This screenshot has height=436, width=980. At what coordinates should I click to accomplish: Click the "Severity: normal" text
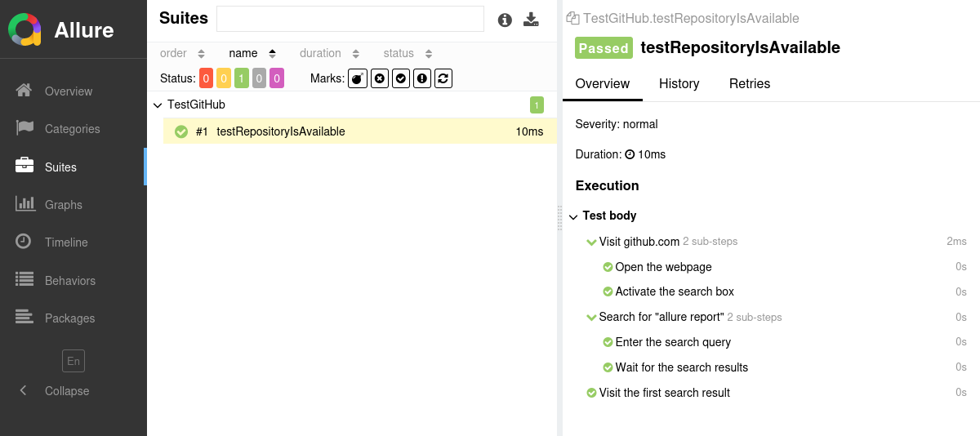pos(617,124)
